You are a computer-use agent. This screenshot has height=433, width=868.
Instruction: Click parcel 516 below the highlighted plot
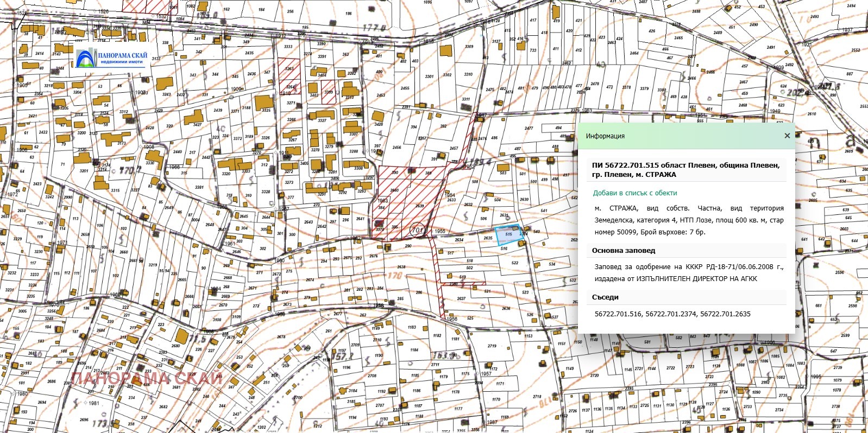505,249
